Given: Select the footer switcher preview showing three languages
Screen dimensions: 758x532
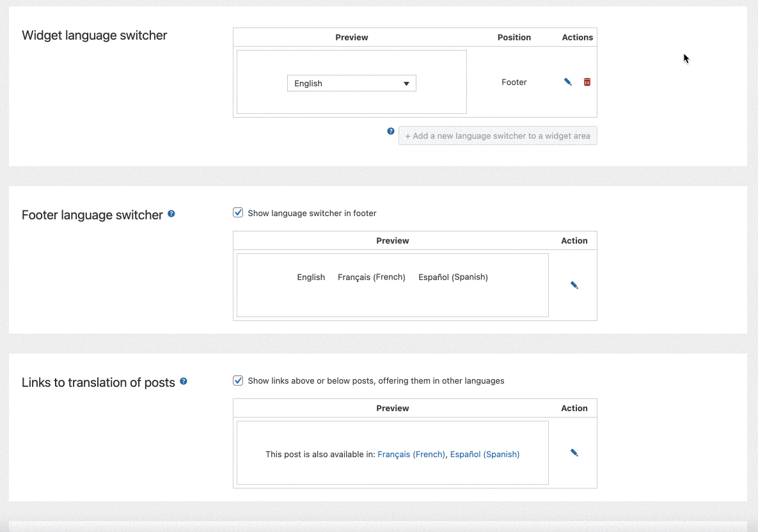Looking at the screenshot, I should (392, 285).
